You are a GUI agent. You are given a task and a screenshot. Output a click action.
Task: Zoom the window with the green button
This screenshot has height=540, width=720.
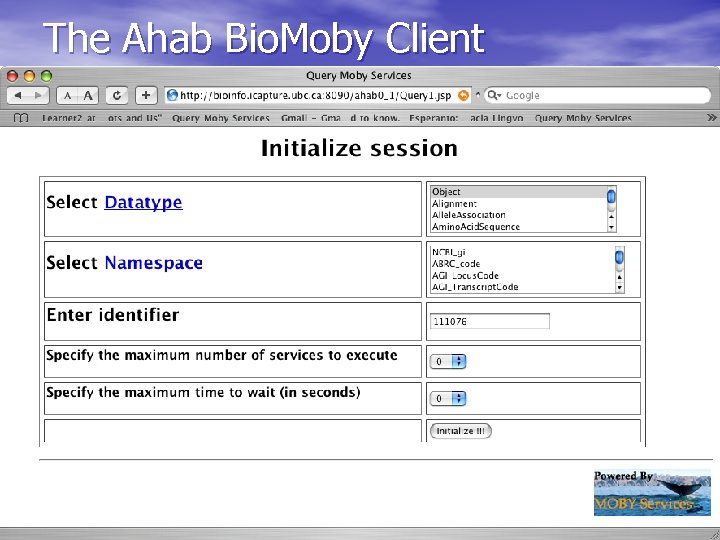coord(46,76)
